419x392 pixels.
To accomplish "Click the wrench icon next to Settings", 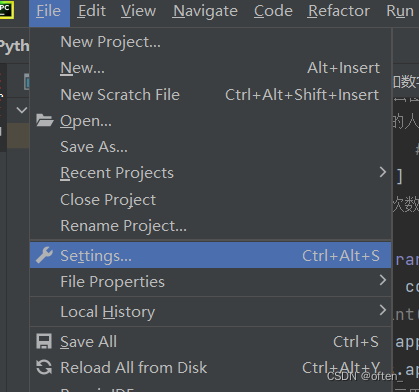I will pyautogui.click(x=44, y=255).
